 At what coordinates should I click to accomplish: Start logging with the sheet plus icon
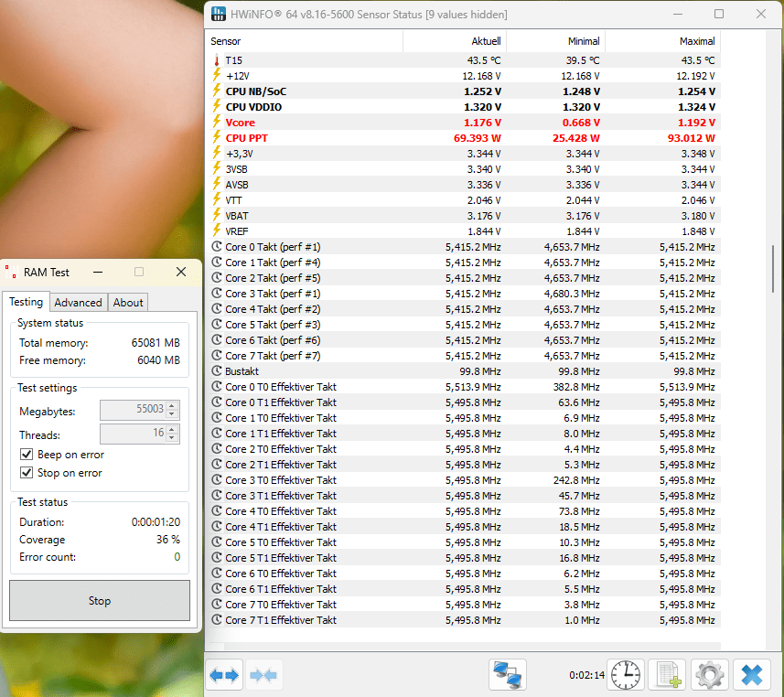pos(668,675)
